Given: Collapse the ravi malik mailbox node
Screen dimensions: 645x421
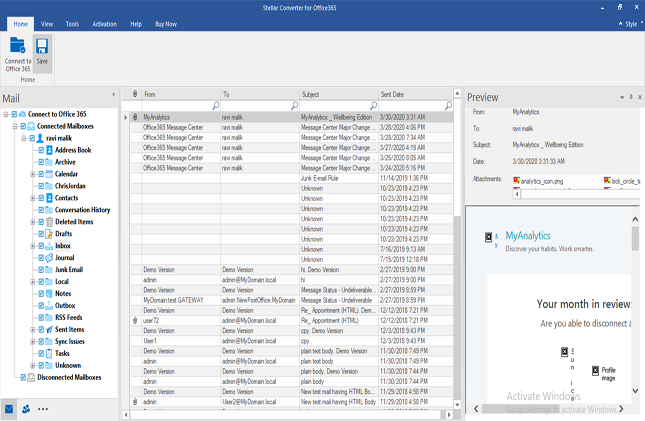Looking at the screenshot, I should tap(24, 138).
